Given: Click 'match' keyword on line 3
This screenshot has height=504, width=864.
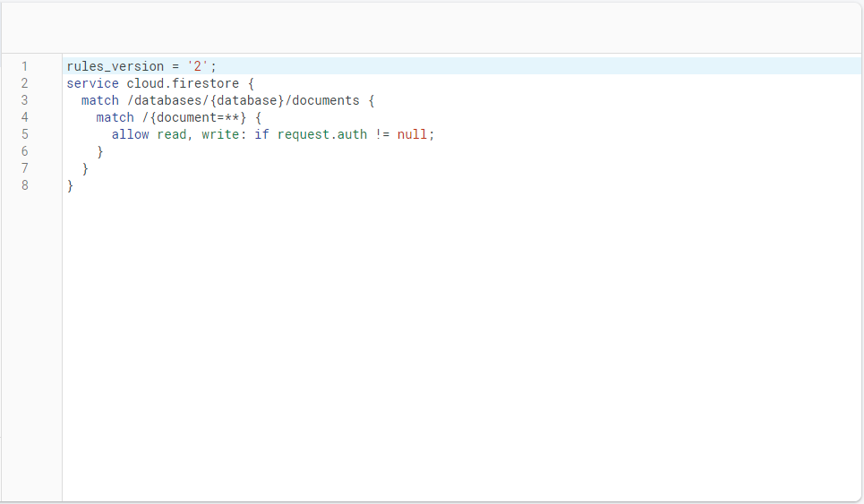Looking at the screenshot, I should tap(100, 101).
